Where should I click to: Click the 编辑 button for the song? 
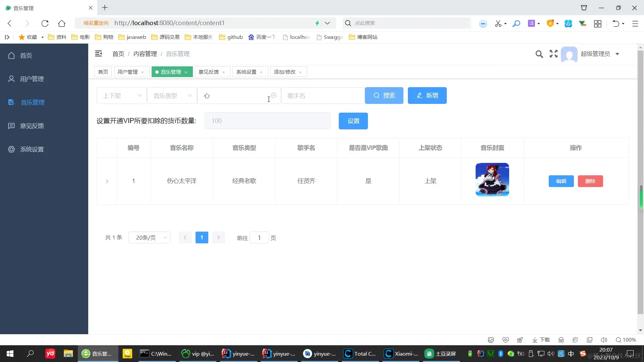click(561, 181)
